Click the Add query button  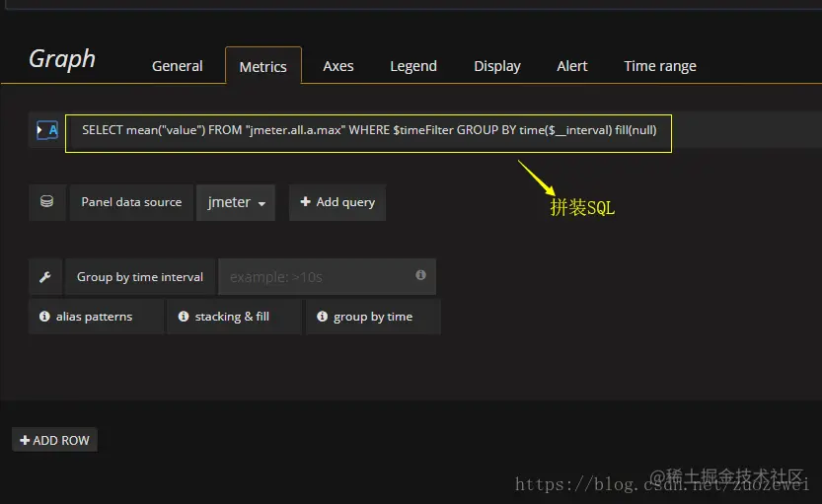337,202
